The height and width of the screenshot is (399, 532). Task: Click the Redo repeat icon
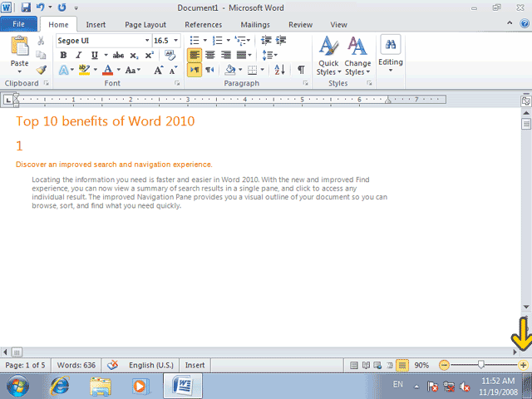click(x=62, y=7)
